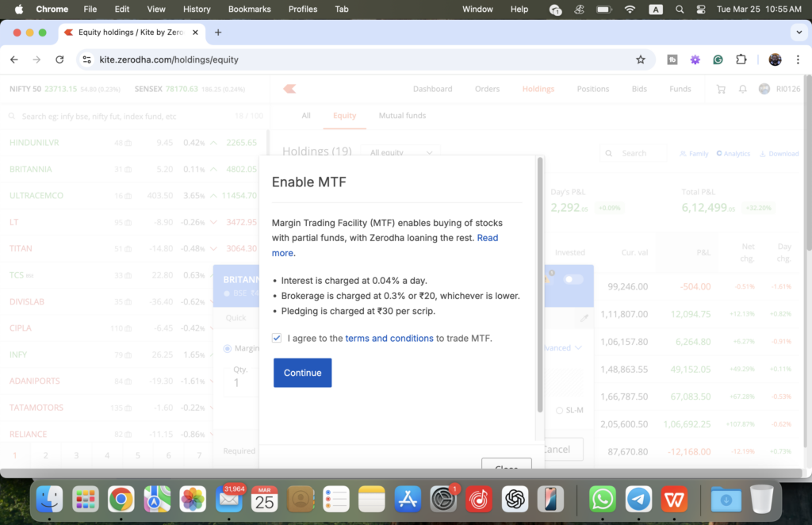Go back to previous page

[14, 59]
